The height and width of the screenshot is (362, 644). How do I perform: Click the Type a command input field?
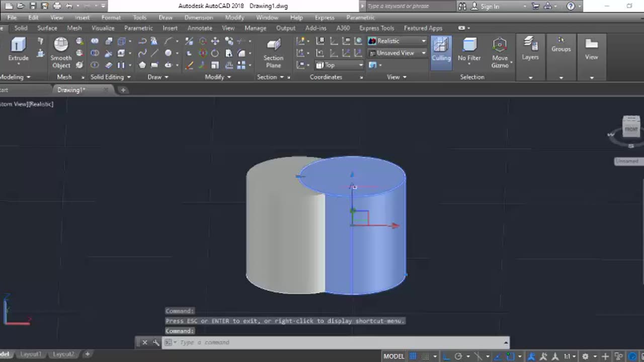pos(337,342)
